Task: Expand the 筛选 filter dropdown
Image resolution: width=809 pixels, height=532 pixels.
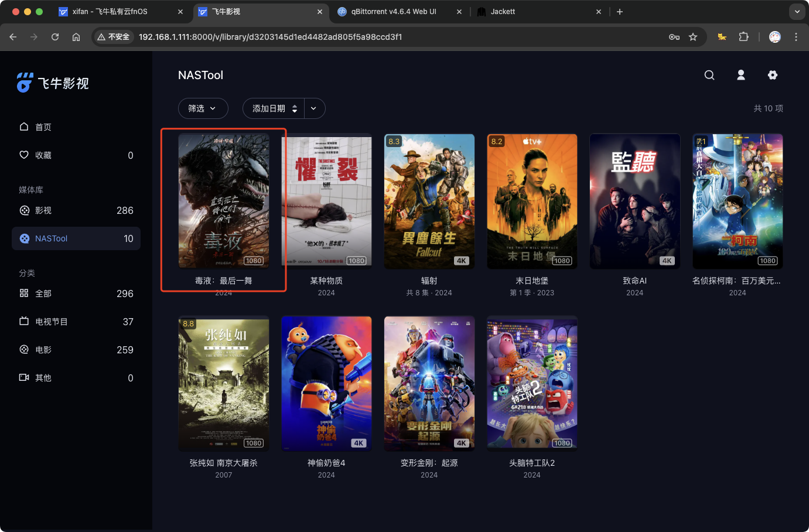Action: click(x=203, y=108)
